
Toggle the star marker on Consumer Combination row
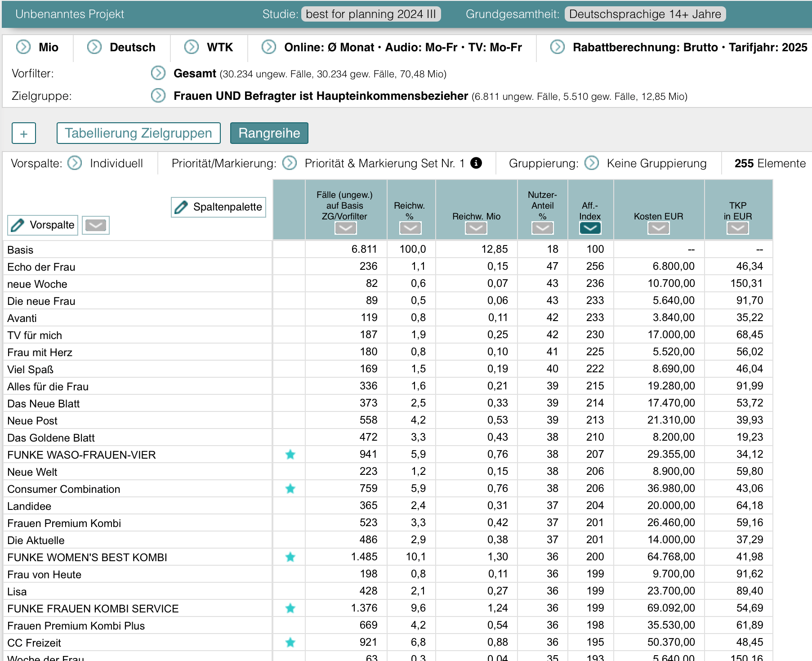pos(290,489)
